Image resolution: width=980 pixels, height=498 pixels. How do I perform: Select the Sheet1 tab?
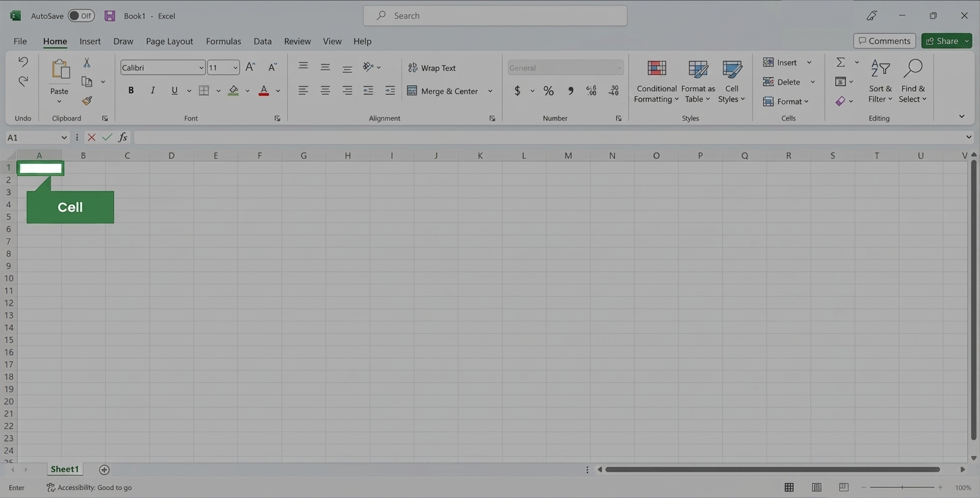point(65,469)
